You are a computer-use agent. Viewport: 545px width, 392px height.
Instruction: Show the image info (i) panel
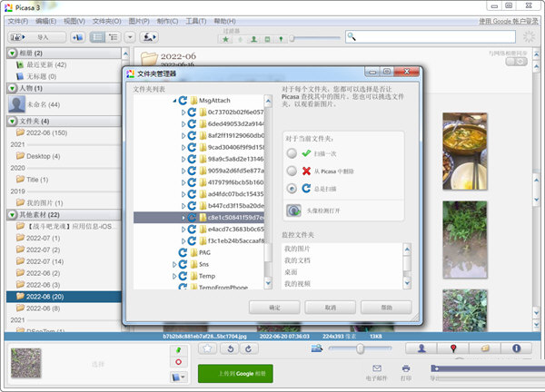point(516,348)
